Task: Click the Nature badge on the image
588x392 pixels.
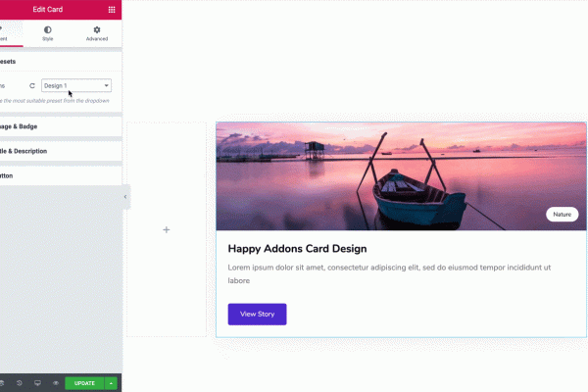Action: click(563, 215)
